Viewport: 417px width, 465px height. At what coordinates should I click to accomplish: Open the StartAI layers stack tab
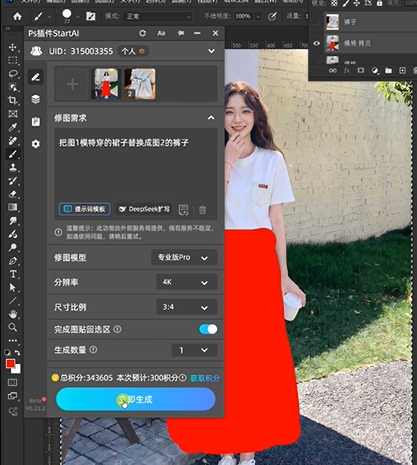[36, 99]
